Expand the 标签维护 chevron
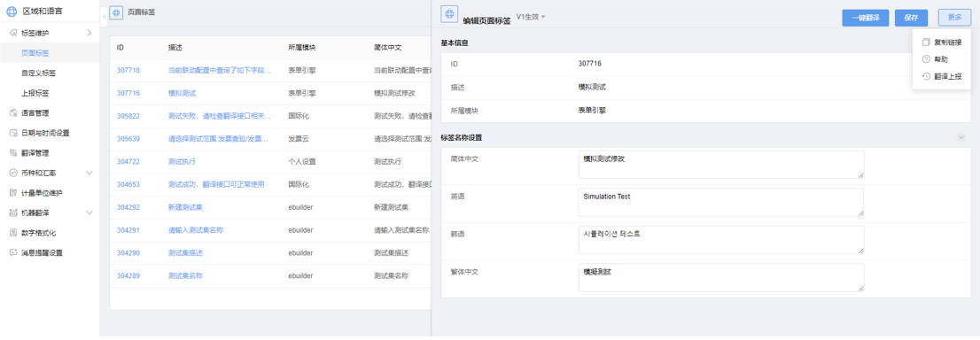Screen dimensions: 980x340 coord(89,33)
